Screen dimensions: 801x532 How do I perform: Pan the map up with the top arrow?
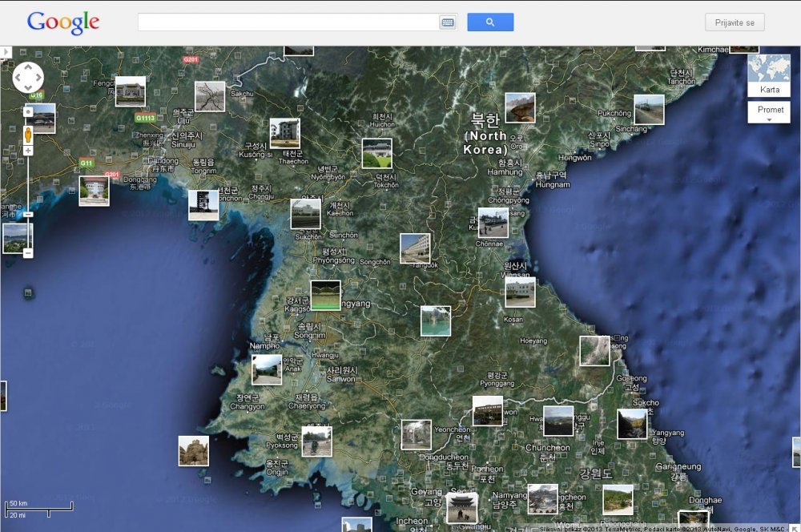(x=28, y=67)
